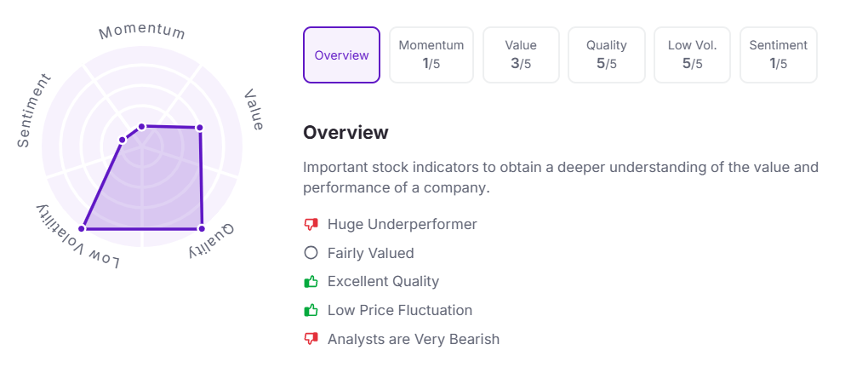
Task: Click the Value label on radar chart
Action: click(254, 110)
